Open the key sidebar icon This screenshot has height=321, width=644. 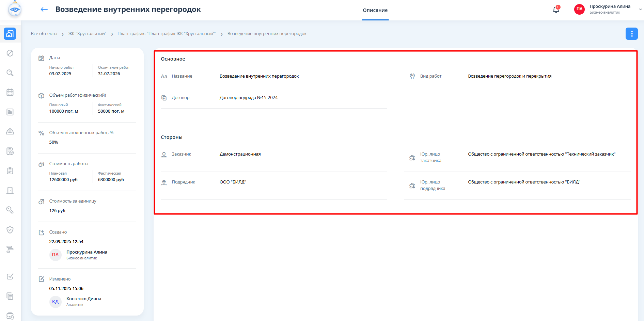10,210
